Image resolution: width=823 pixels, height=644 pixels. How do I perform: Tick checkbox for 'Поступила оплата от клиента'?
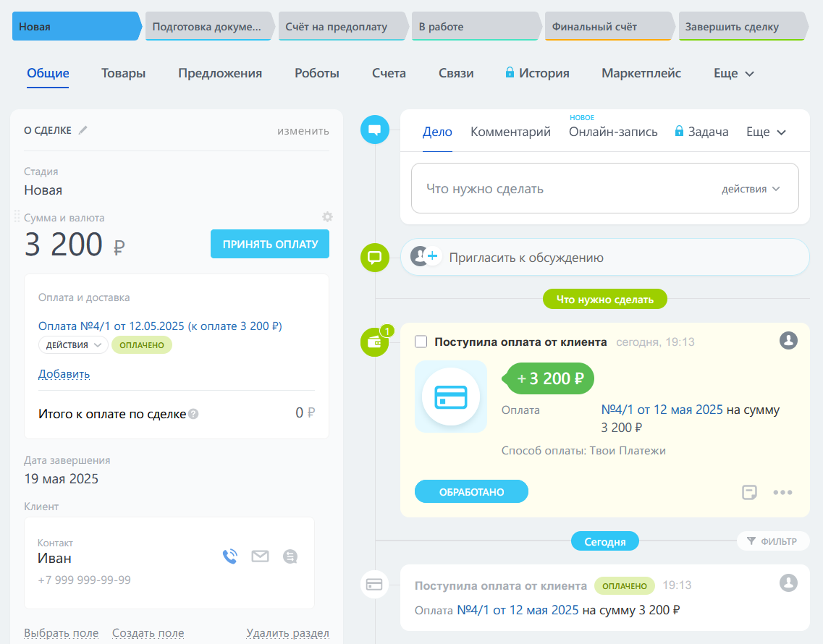coord(421,342)
